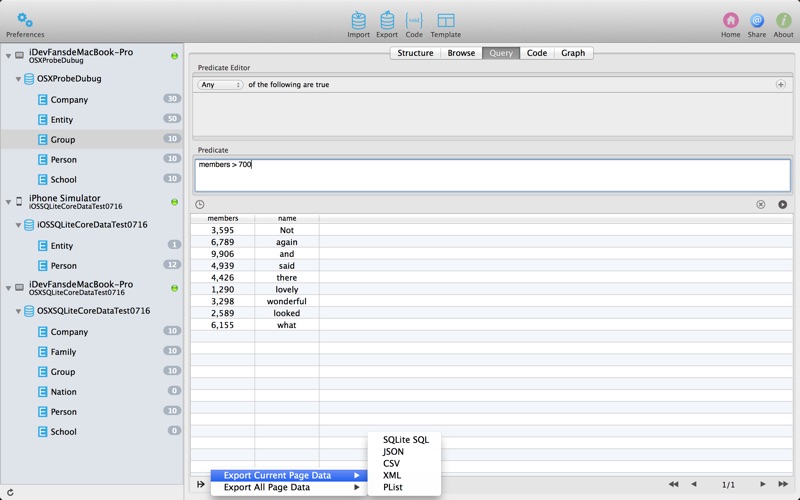Click the Export database icon
This screenshot has width=800, height=500.
point(387,20)
